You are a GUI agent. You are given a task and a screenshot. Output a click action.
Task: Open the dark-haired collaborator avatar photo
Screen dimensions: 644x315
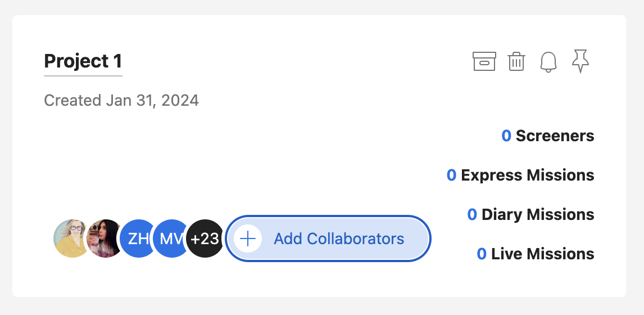tap(105, 238)
